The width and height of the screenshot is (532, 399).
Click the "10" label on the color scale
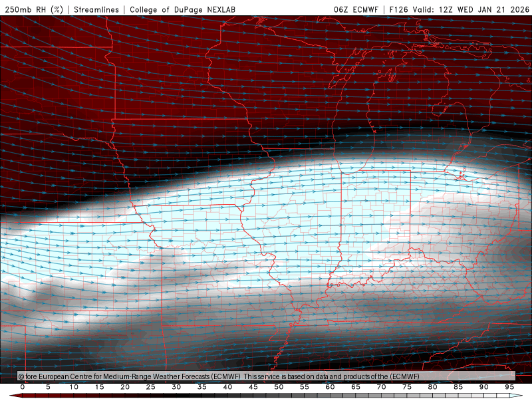click(74, 387)
